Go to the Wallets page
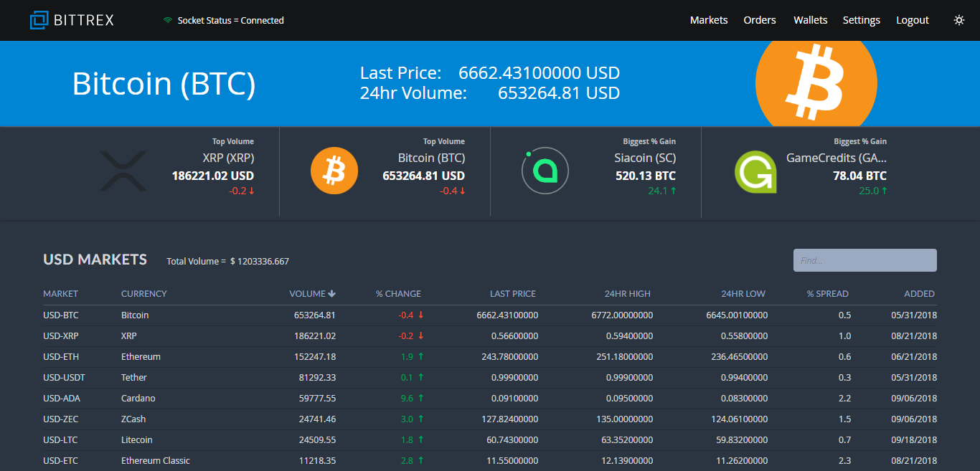The width and height of the screenshot is (980, 471). [x=810, y=20]
